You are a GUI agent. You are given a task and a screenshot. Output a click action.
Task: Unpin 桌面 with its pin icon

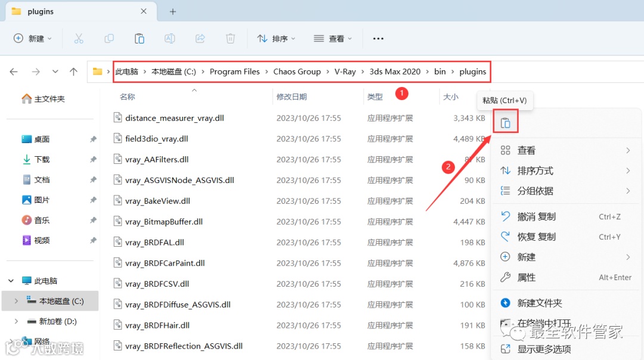(x=93, y=139)
